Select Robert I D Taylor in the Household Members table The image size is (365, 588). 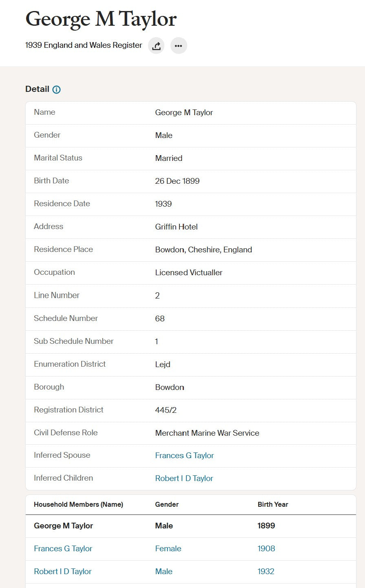pyautogui.click(x=62, y=571)
